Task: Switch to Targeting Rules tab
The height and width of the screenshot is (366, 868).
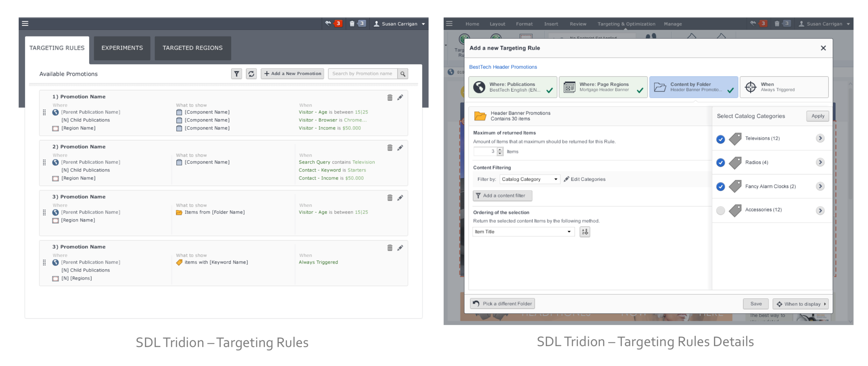Action: pos(57,48)
